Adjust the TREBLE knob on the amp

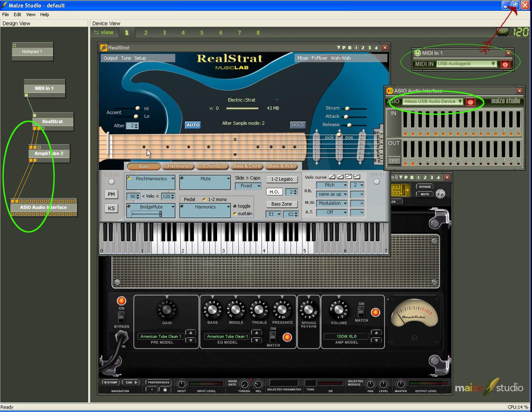pyautogui.click(x=259, y=310)
